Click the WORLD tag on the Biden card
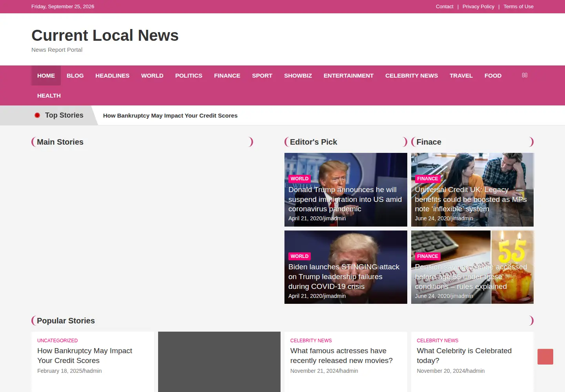Viewport: 565px width, 392px height. 300,256
